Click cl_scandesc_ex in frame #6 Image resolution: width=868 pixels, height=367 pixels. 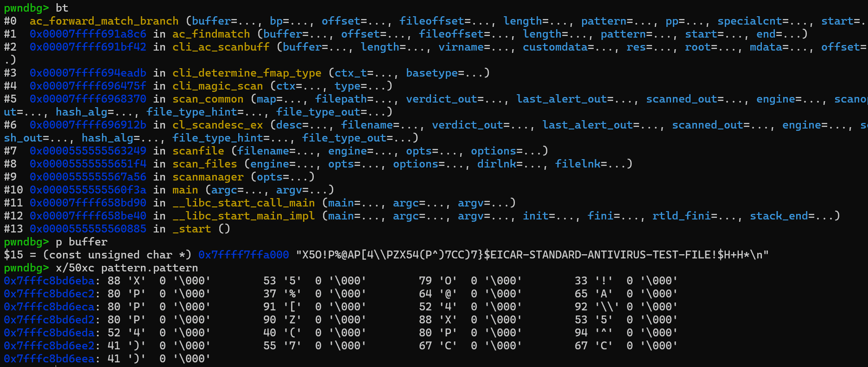click(217, 125)
